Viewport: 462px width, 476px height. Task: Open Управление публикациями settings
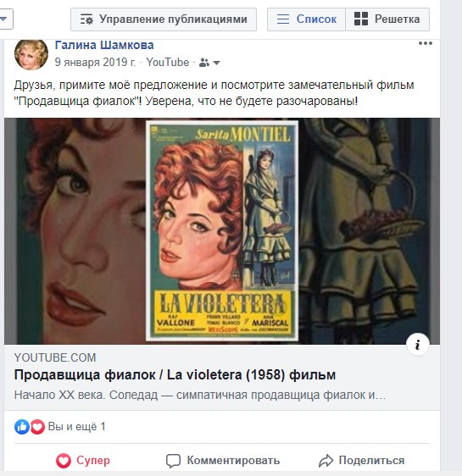pos(164,19)
